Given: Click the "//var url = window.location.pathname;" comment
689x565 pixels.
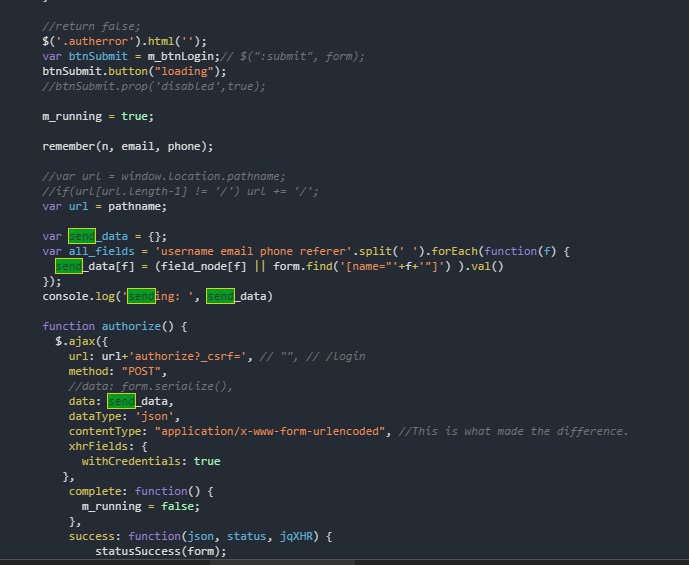Looking at the screenshot, I should 164,176.
